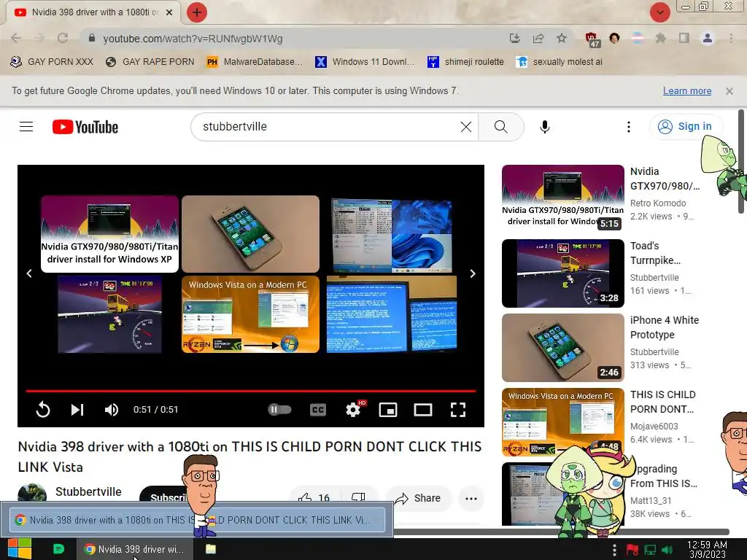The image size is (747, 560).
Task: Open the Windows Start button
Action: (x=19, y=549)
